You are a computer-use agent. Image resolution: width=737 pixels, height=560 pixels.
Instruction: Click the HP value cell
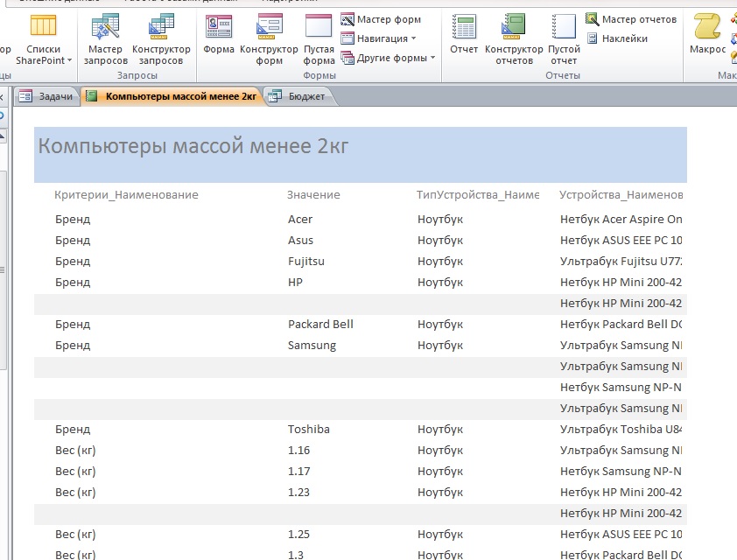click(295, 283)
